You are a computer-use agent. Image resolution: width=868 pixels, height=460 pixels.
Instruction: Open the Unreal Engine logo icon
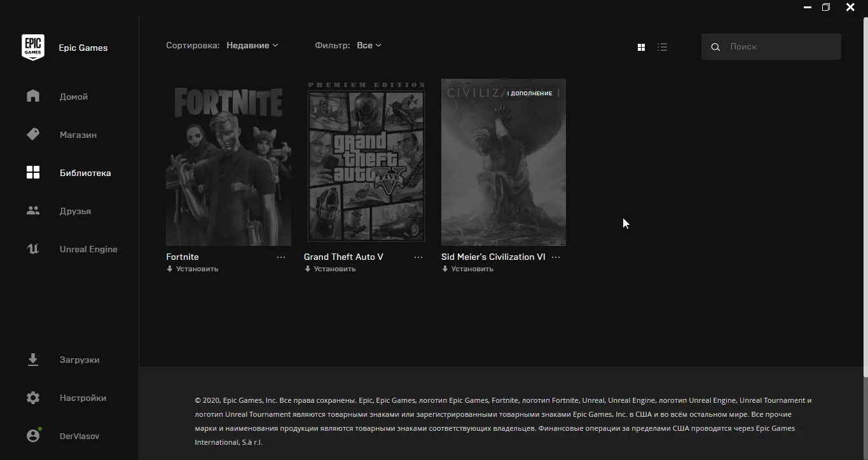coord(33,248)
